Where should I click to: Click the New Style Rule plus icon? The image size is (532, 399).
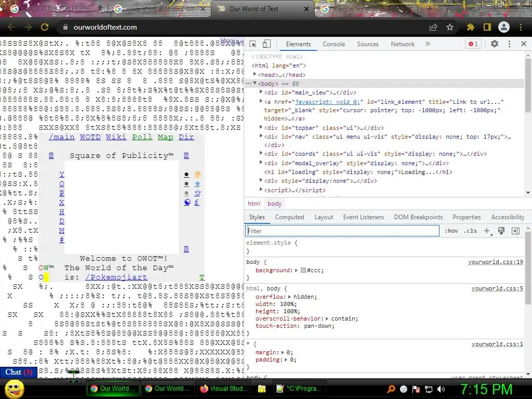487,231
